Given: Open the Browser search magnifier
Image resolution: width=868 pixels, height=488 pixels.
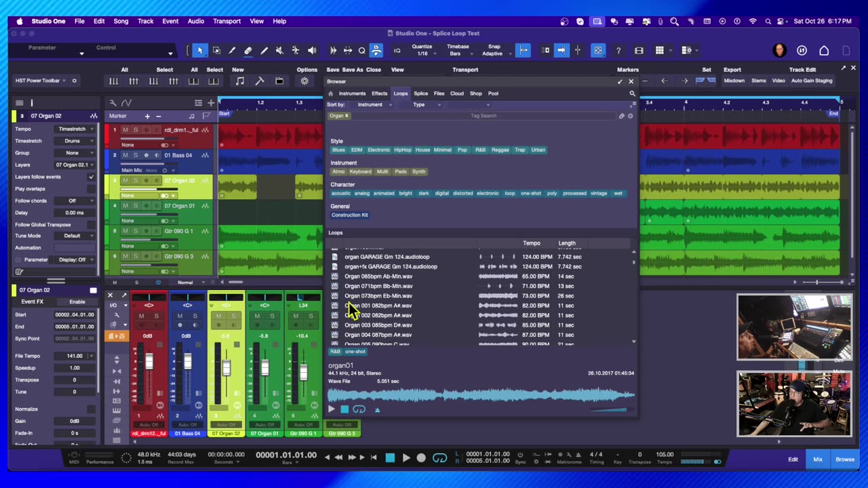Looking at the screenshot, I should coord(631,94).
